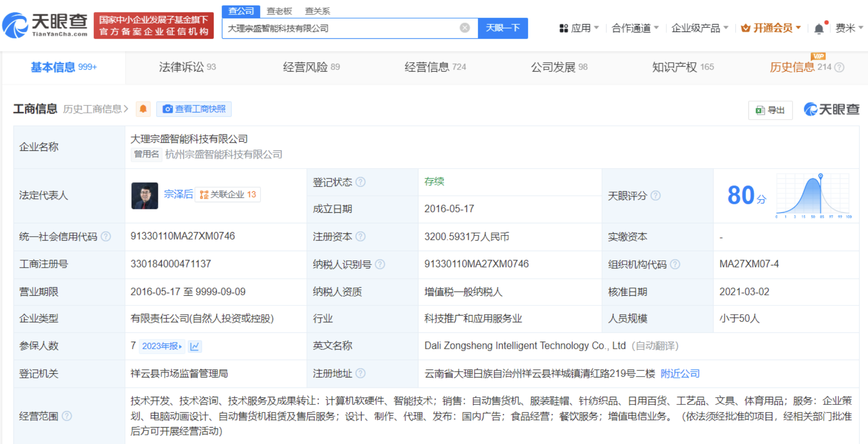Open the 附近公司 link

click(680, 374)
